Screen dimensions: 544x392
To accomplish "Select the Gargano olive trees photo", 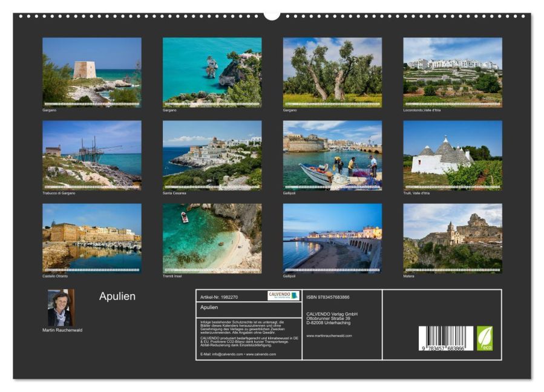I will (x=332, y=72).
